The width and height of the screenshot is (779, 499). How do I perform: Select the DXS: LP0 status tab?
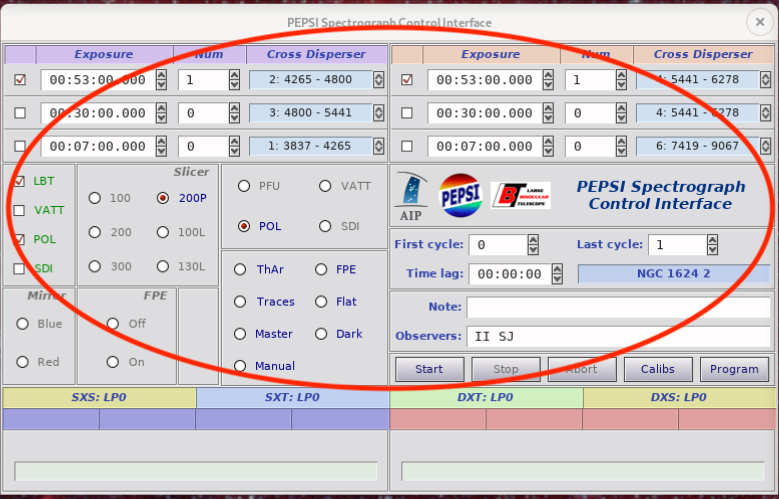click(x=679, y=397)
